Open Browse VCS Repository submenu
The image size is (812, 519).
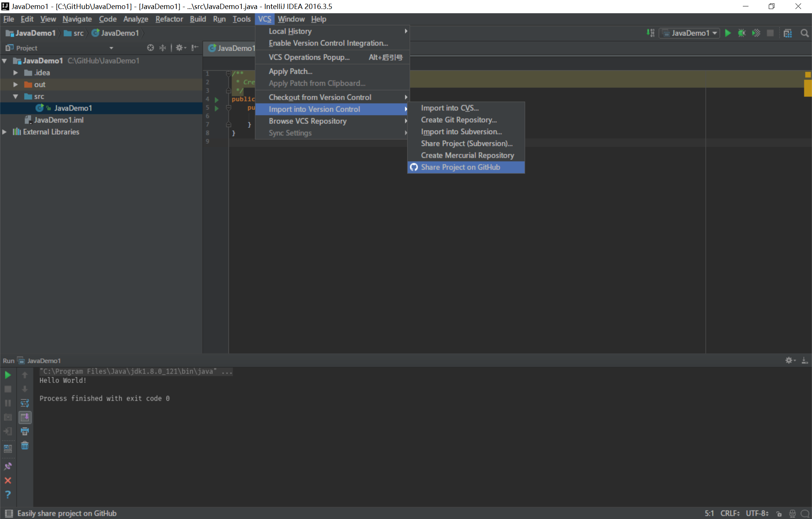pos(332,121)
